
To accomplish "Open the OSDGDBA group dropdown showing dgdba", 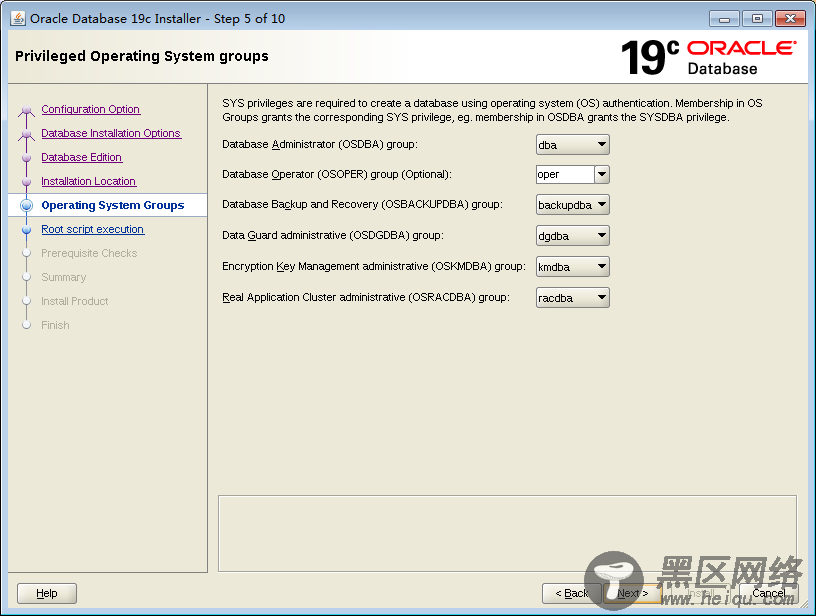I will 572,236.
